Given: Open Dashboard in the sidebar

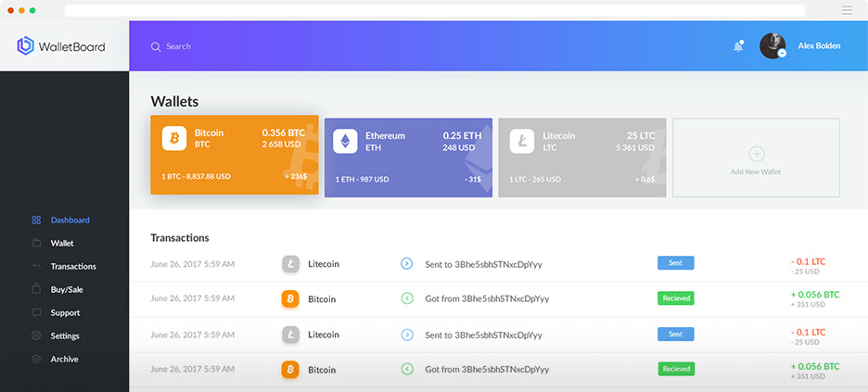Looking at the screenshot, I should [70, 221].
